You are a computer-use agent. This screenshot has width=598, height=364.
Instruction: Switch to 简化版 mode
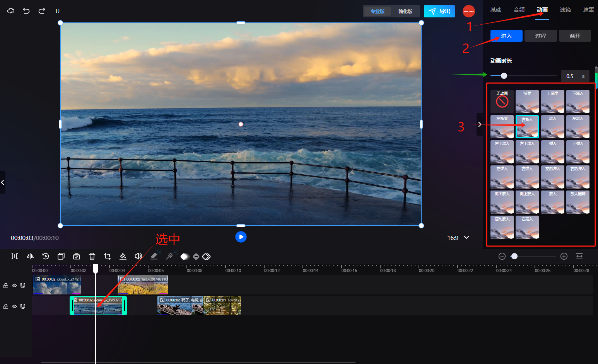(x=405, y=11)
